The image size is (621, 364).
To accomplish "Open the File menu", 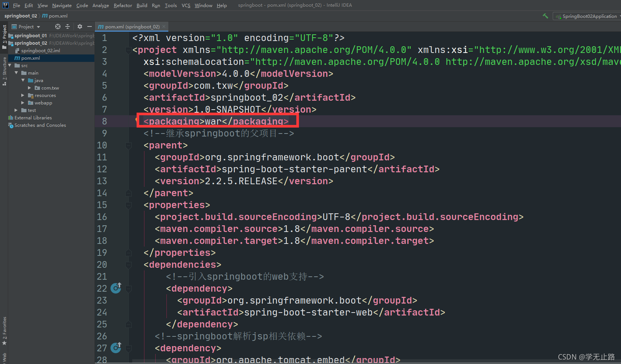I will click(16, 5).
